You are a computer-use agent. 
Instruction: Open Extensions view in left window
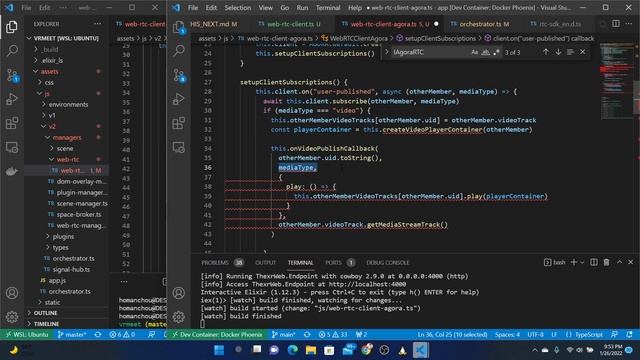pyautogui.click(x=12, y=123)
